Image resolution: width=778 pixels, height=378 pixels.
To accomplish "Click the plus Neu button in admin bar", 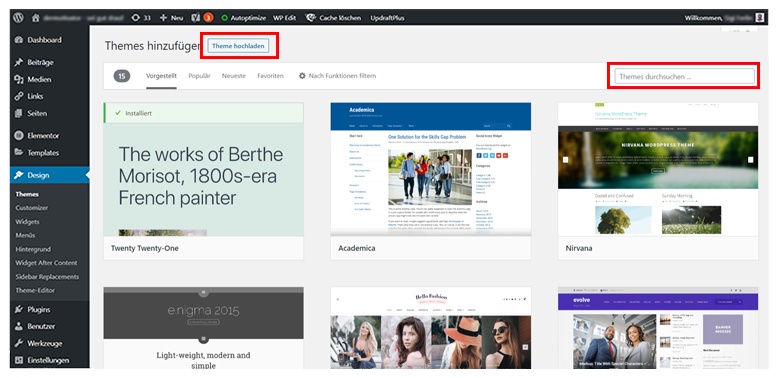I will point(172,17).
